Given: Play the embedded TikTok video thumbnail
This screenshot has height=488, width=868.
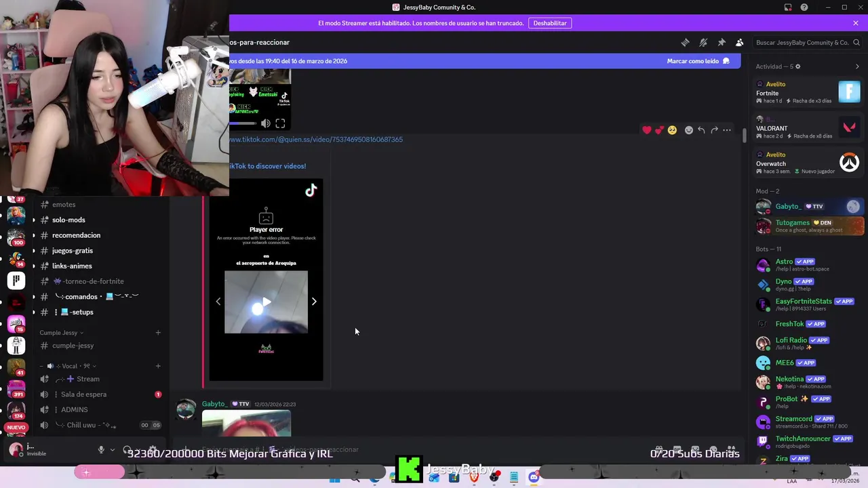Looking at the screenshot, I should [266, 302].
